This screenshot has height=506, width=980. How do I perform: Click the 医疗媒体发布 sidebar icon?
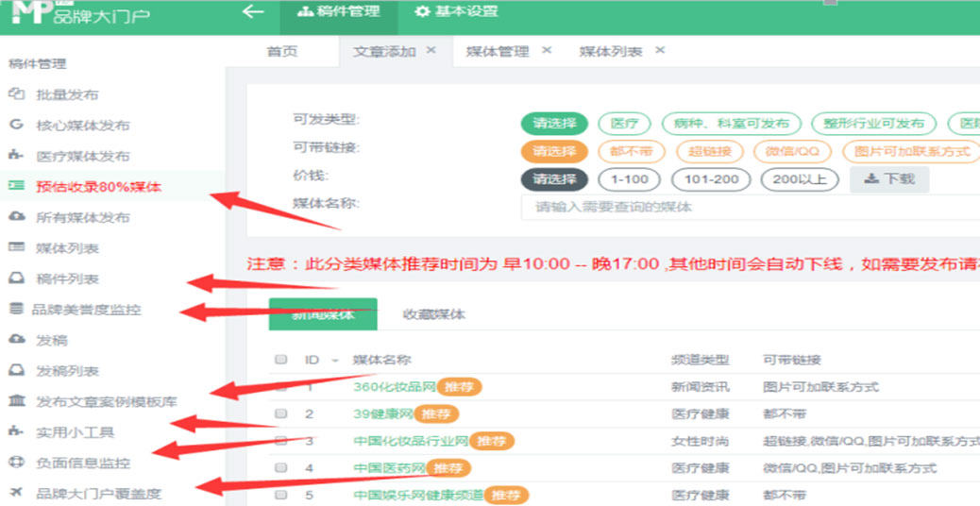click(16, 156)
